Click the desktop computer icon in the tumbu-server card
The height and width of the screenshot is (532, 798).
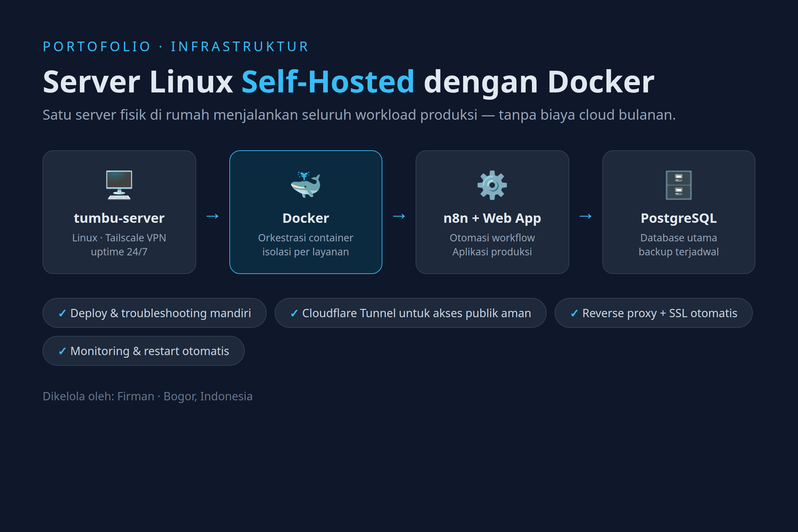pyautogui.click(x=119, y=185)
